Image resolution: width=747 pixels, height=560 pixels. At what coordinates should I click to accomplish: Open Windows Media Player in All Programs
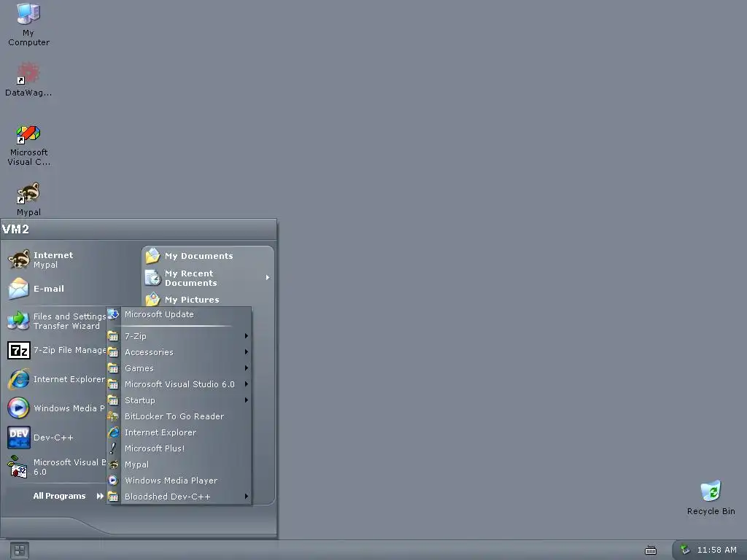(x=179, y=481)
